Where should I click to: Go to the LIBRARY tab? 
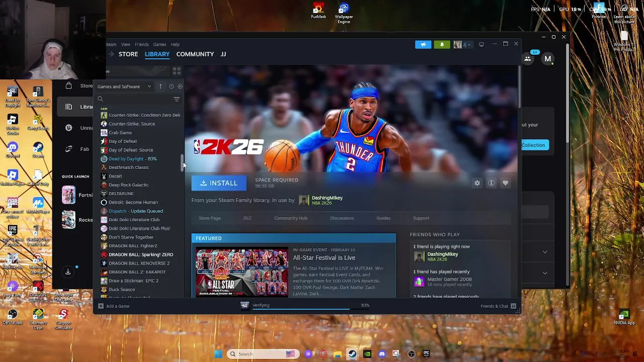pyautogui.click(x=157, y=54)
